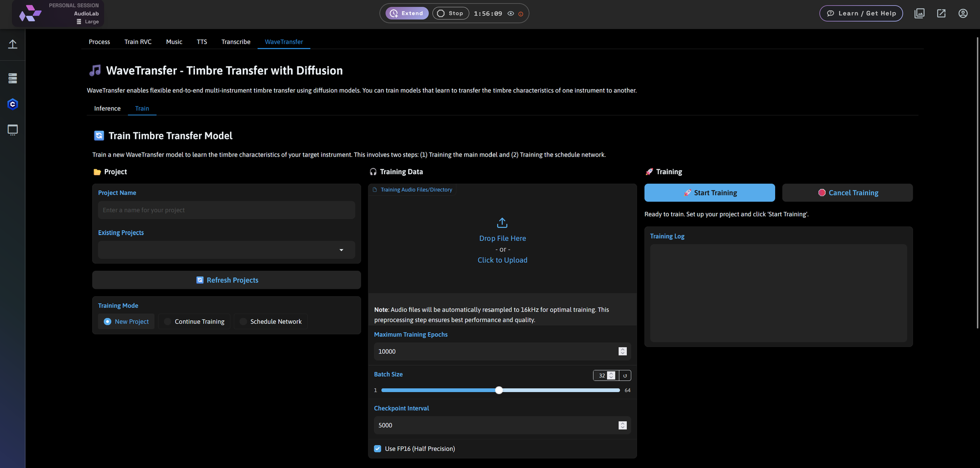Click Start Training
980x468 pixels.
[710, 193]
